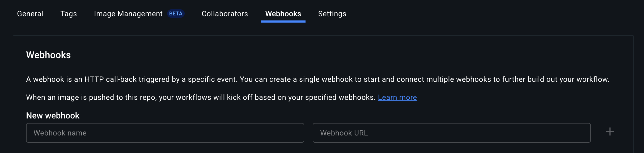Click the New webhook section label
The width and height of the screenshot is (644, 153).
click(x=53, y=115)
